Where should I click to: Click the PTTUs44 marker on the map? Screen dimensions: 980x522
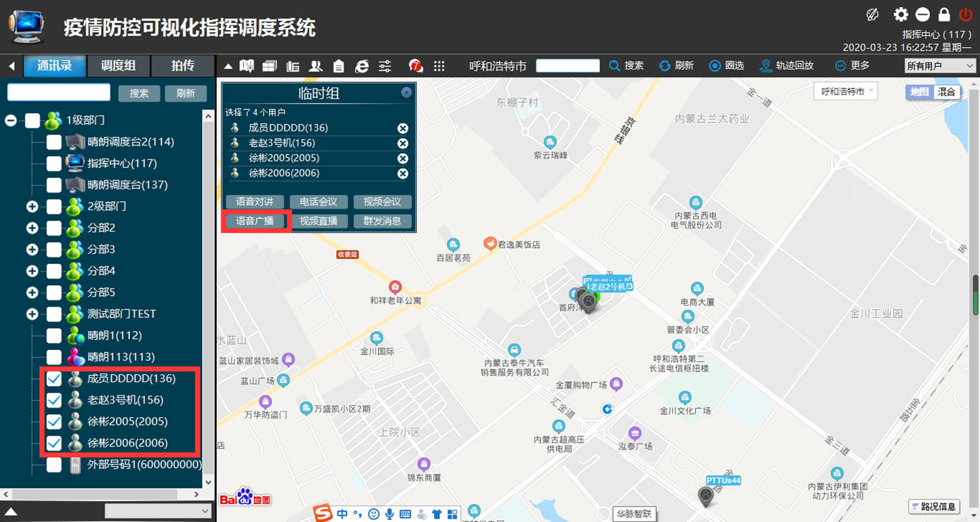705,496
